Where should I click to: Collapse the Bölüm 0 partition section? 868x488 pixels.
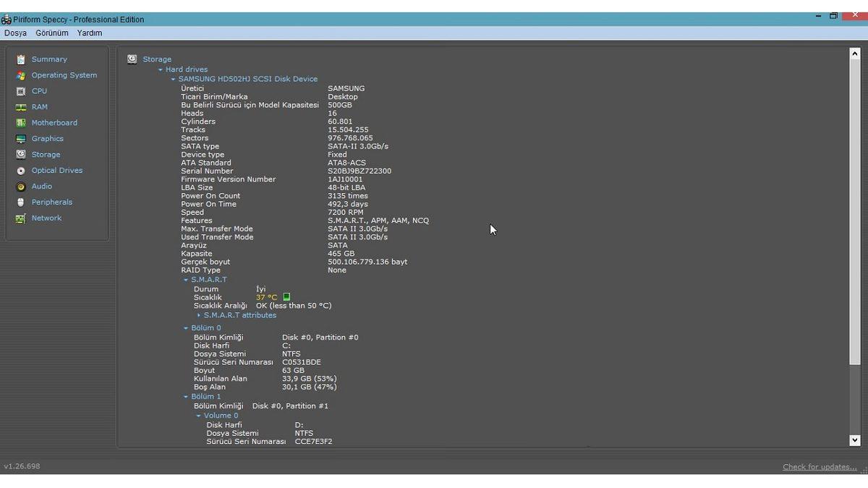point(186,328)
